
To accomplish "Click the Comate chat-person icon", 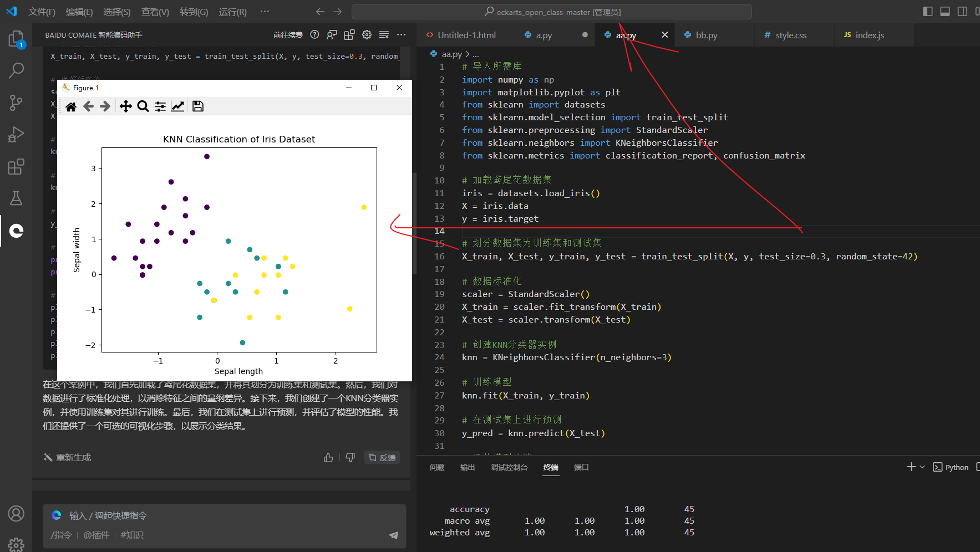I will coord(332,35).
